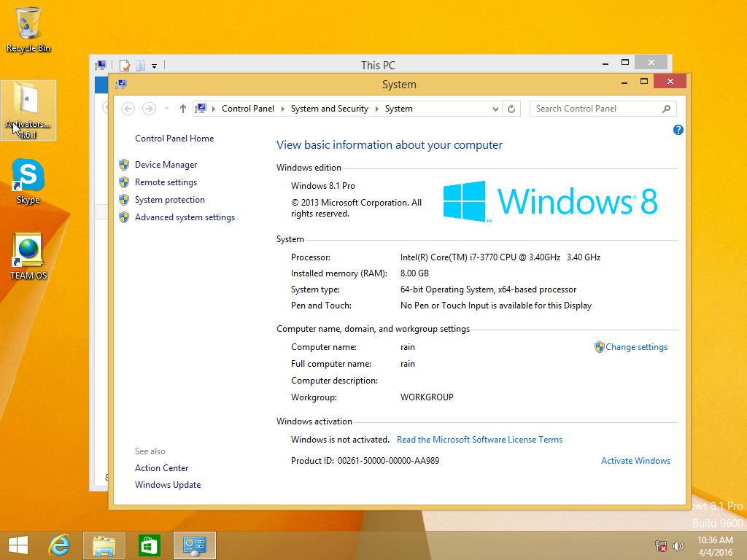Expand Control Panel breadcrumb arrow
The image size is (747, 560).
(282, 109)
